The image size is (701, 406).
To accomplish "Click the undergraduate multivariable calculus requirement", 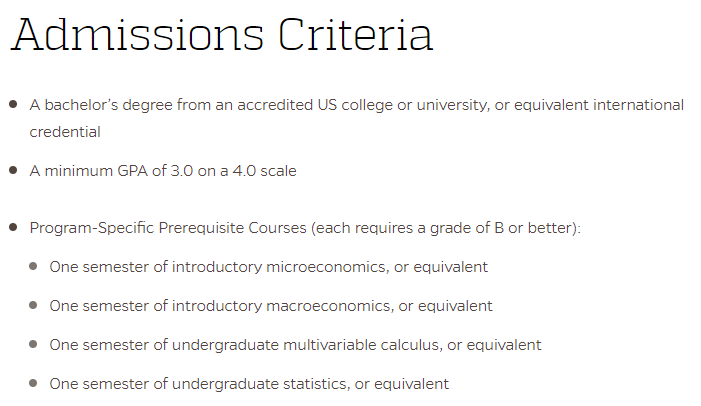I will tap(295, 345).
